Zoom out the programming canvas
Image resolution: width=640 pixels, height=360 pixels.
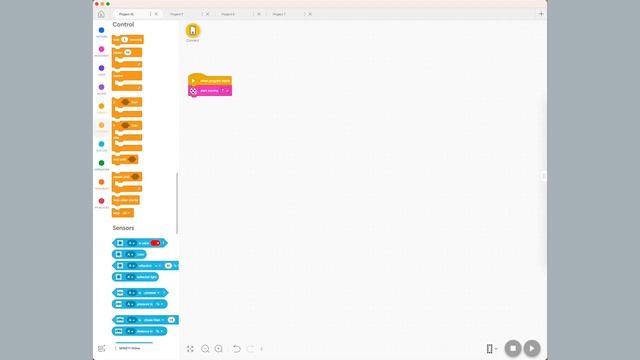(x=205, y=349)
